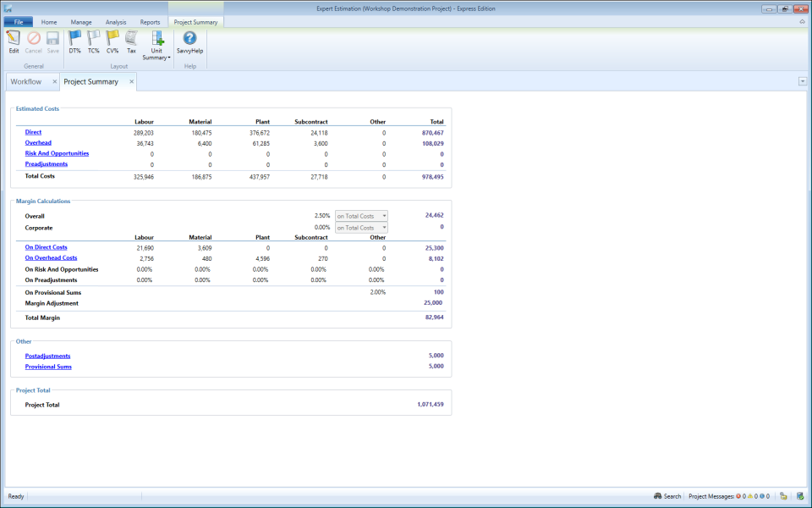This screenshot has width=812, height=508.
Task: Click the database save icon in status bar
Action: [802, 496]
